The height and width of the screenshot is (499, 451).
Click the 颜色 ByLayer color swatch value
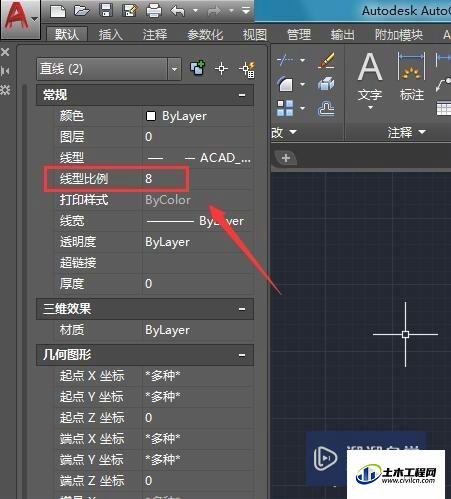pyautogui.click(x=198, y=116)
